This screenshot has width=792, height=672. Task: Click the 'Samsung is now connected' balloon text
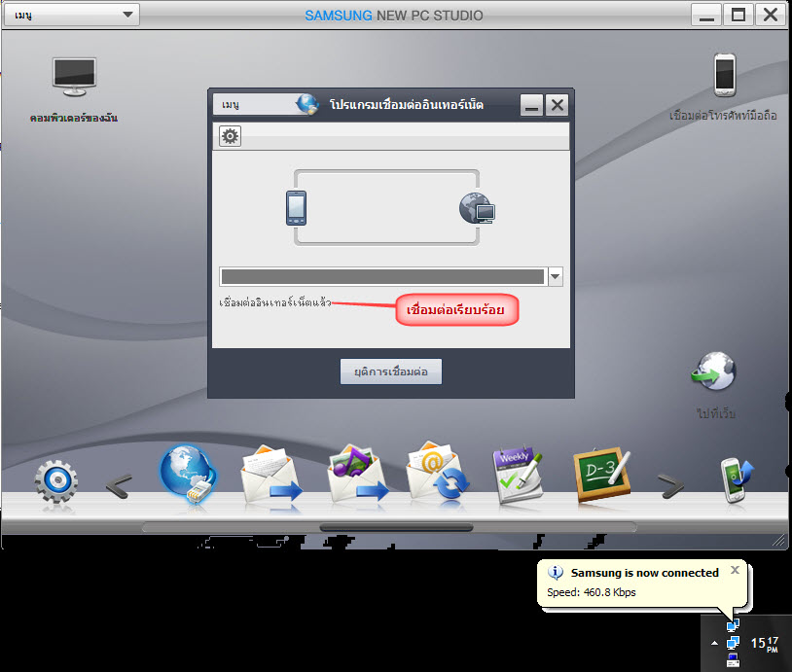[x=644, y=573]
